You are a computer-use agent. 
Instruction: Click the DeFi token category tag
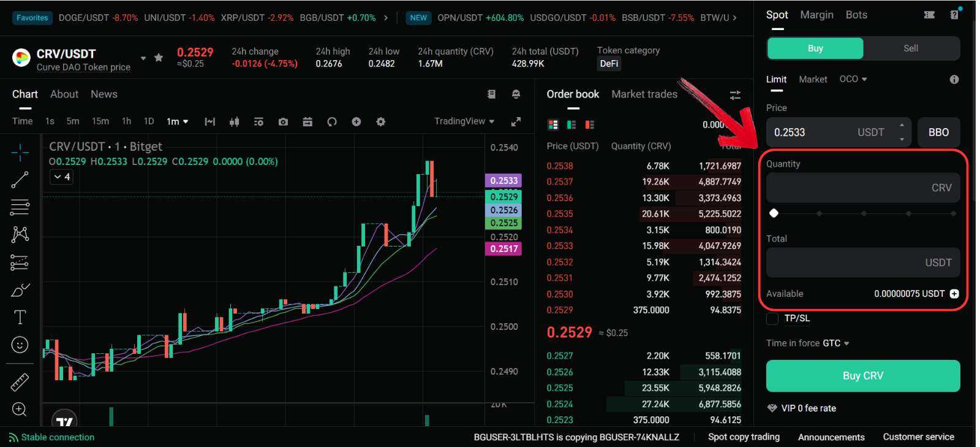[609, 64]
